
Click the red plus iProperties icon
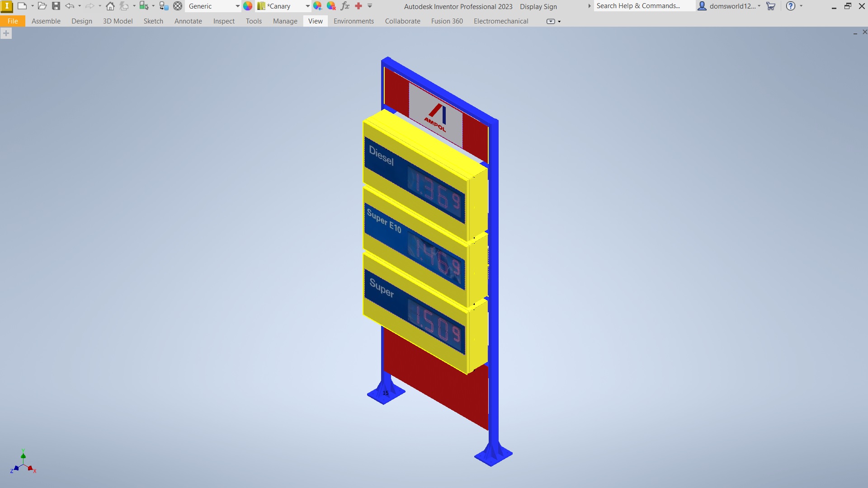tap(359, 6)
